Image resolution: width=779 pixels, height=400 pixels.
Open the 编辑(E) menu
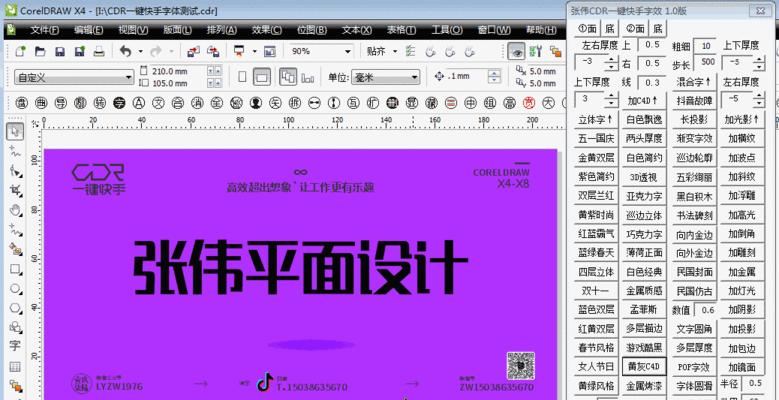[88, 30]
